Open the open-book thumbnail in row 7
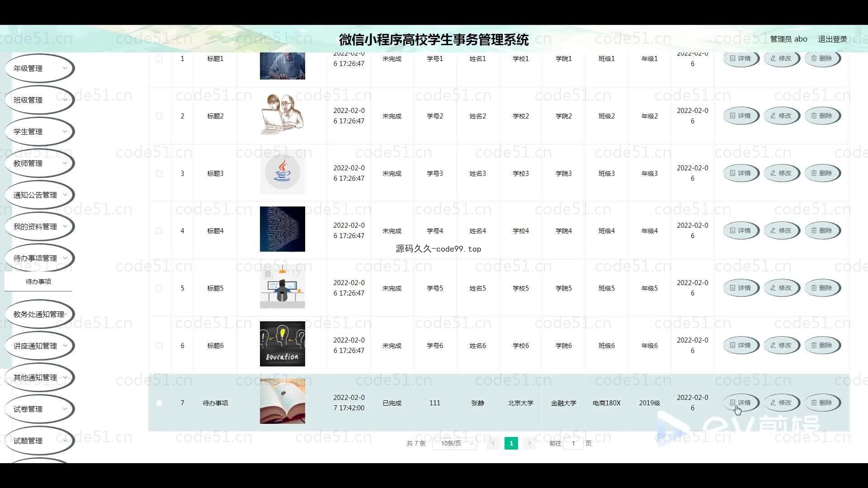868x488 pixels. (283, 401)
